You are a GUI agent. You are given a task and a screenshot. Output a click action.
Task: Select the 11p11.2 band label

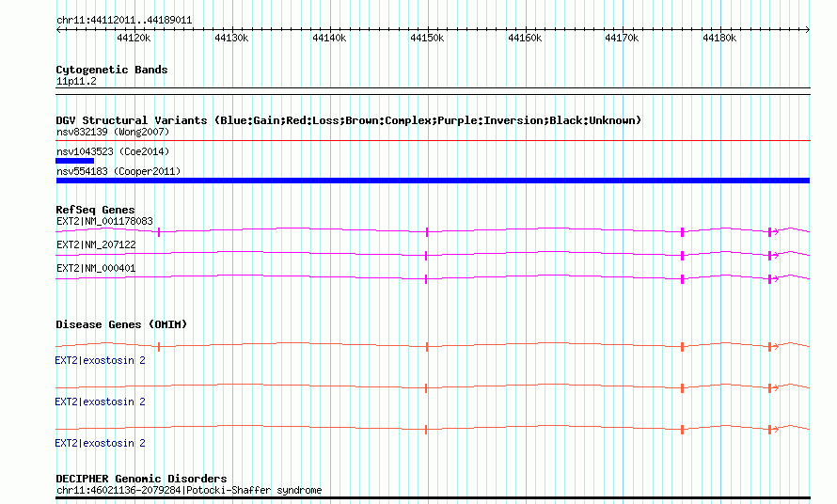(76, 81)
